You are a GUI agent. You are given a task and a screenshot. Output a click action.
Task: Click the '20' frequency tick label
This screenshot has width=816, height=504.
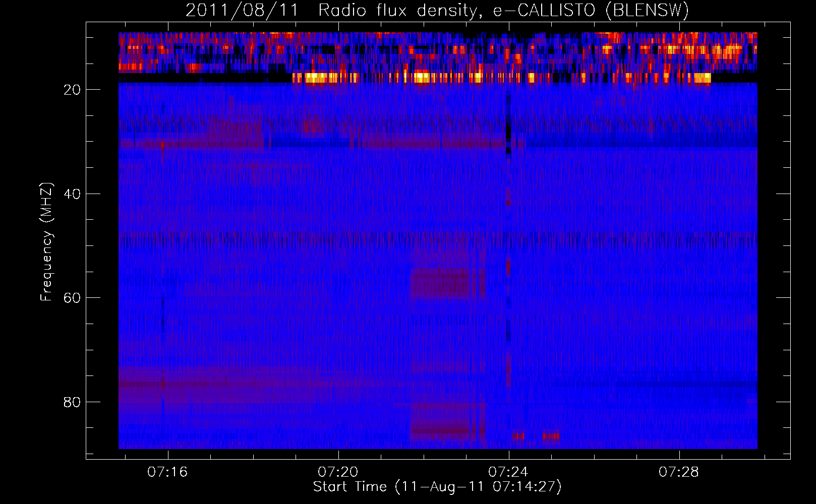73,90
